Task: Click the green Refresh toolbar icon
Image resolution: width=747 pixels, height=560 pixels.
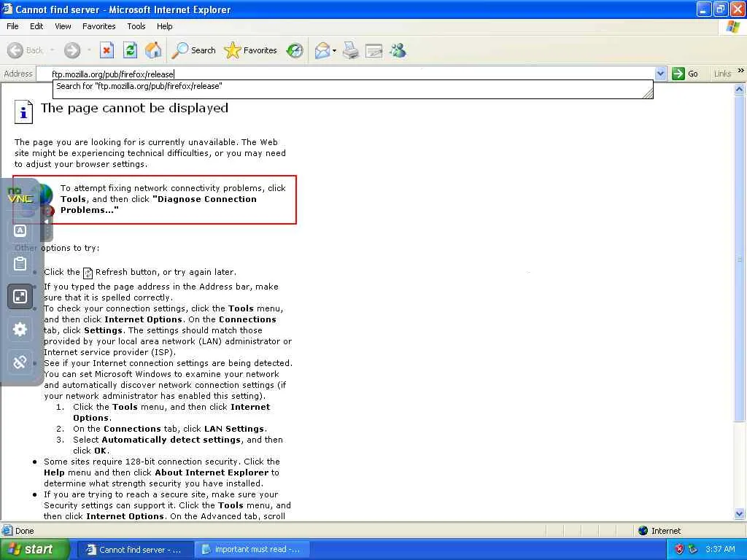Action: [x=130, y=50]
